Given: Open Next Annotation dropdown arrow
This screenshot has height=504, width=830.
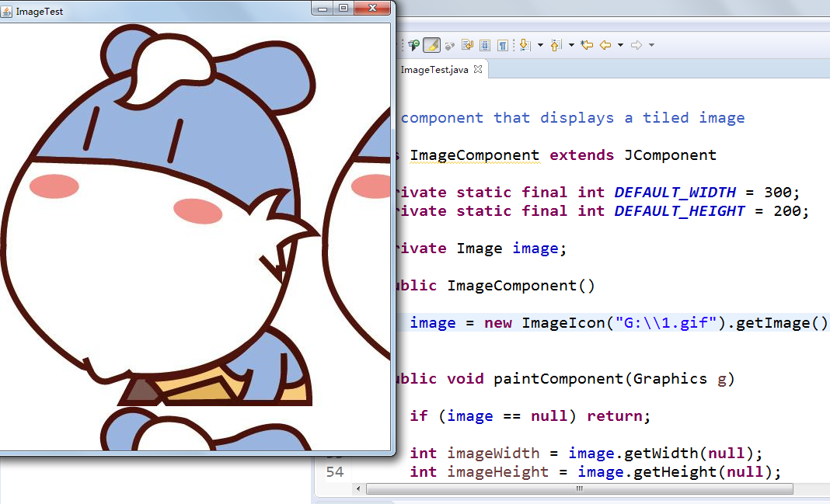Looking at the screenshot, I should click(540, 46).
